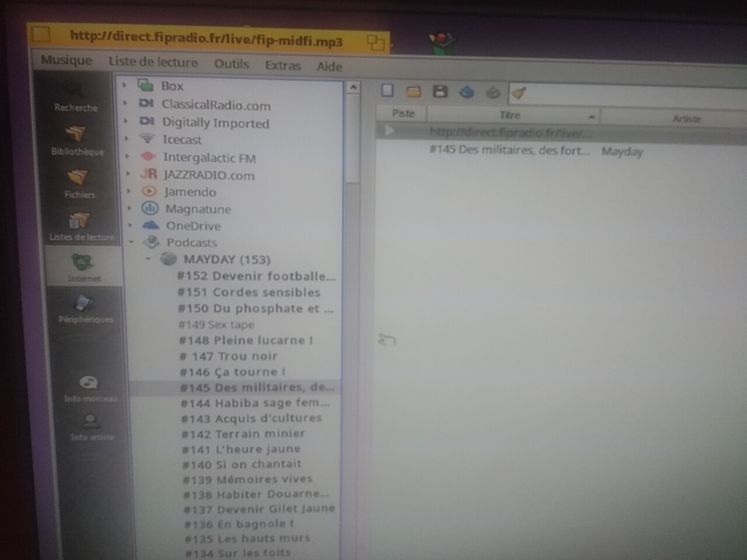Image resolution: width=747 pixels, height=560 pixels.
Task: Open the Musique menu
Action: 66,61
